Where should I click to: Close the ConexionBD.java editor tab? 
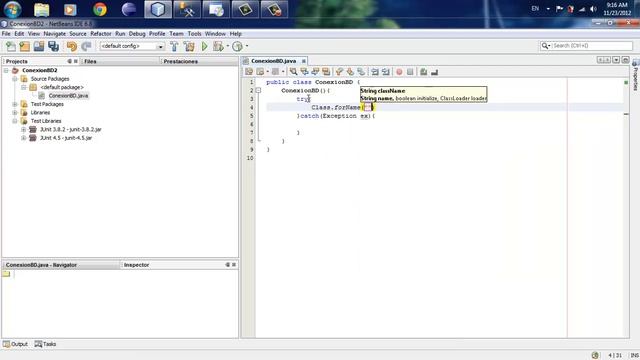click(304, 61)
